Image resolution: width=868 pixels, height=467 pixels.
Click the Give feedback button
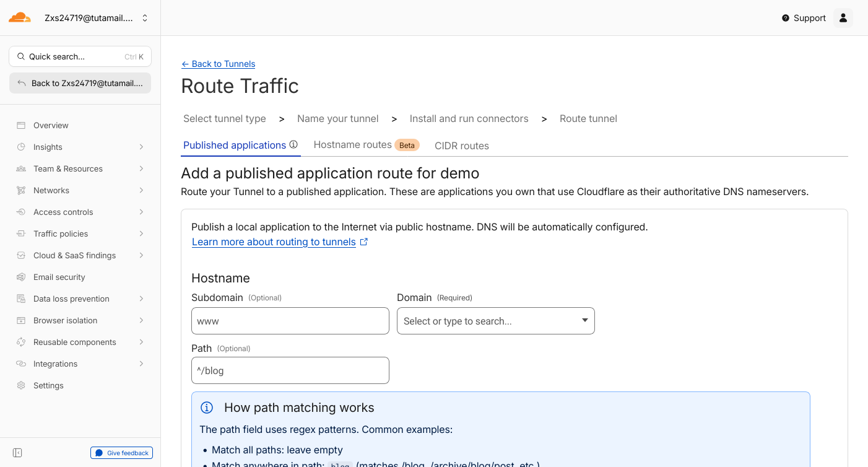[122, 453]
